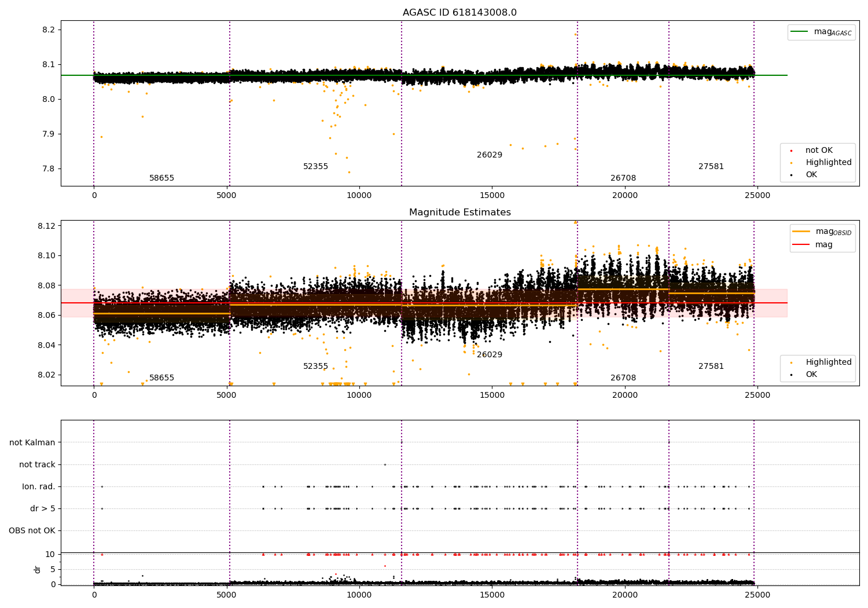Screen dimensions: 868x608
Task: Click the 8.2 tick on the top y-axis
Action: (x=49, y=30)
